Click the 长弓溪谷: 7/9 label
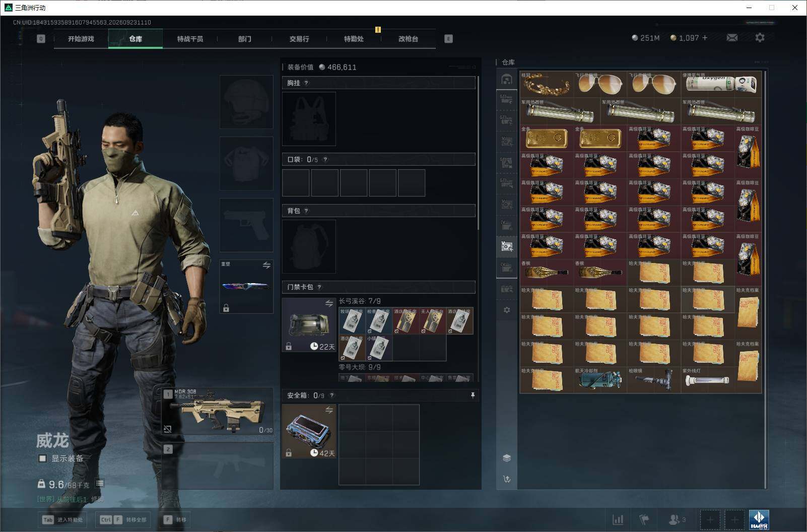 click(360, 301)
